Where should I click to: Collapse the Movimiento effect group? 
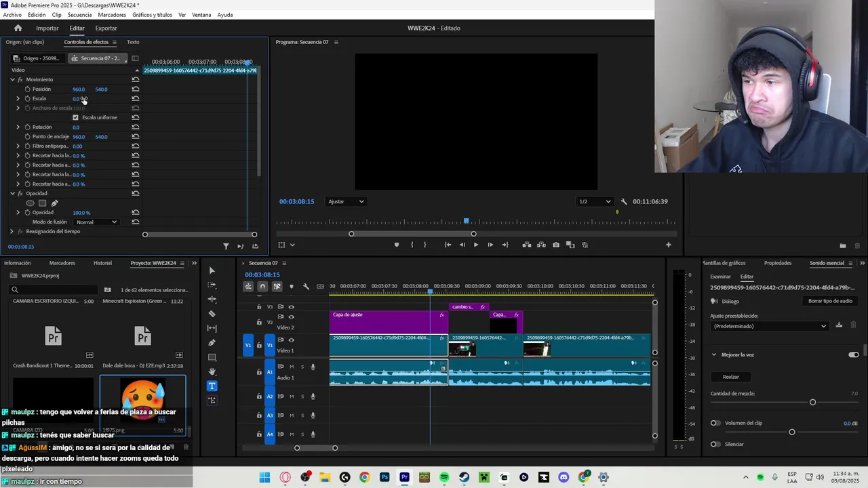pos(12,79)
